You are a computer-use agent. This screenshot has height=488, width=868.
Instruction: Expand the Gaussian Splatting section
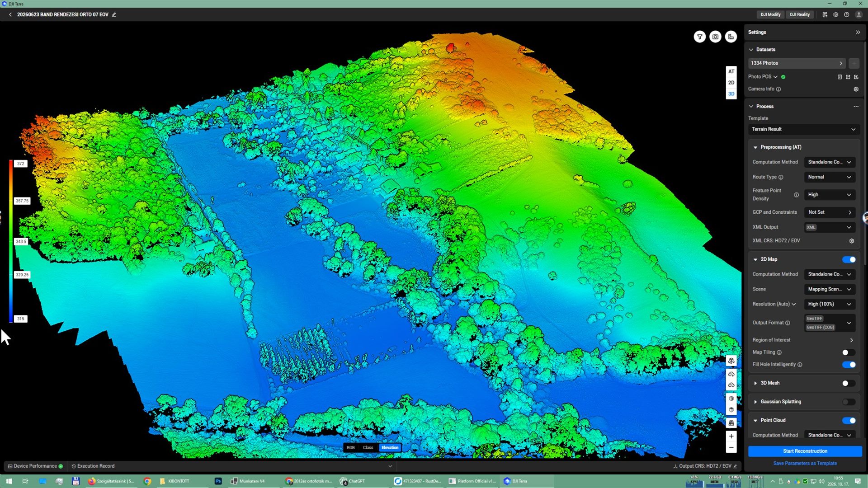tap(780, 402)
